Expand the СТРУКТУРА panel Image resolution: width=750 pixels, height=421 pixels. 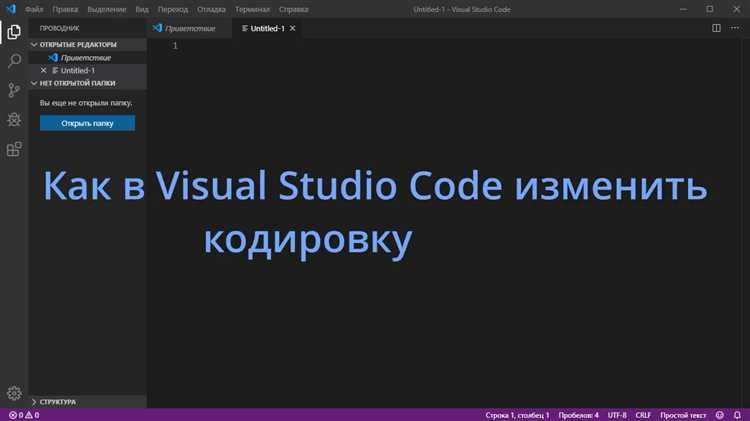(x=35, y=401)
